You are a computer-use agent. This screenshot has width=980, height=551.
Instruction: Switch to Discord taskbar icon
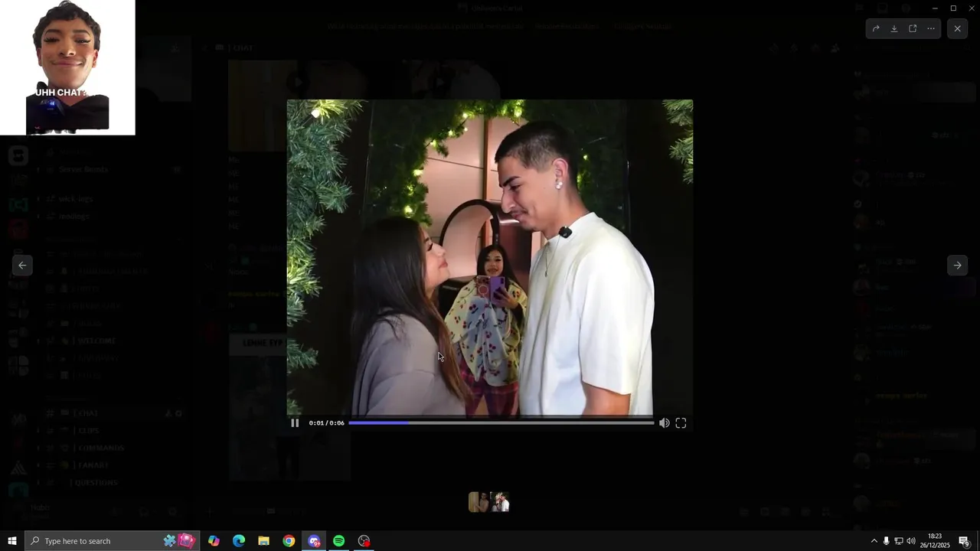(314, 541)
